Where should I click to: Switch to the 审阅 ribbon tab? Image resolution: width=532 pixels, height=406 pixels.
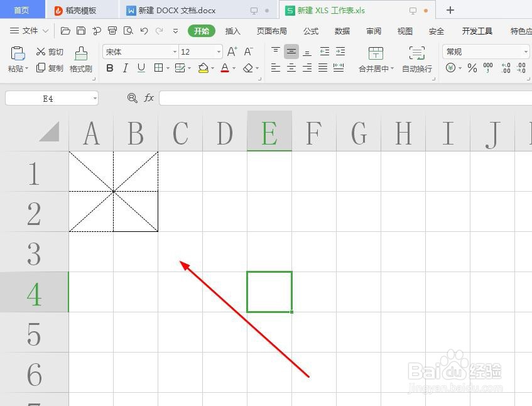click(x=374, y=31)
